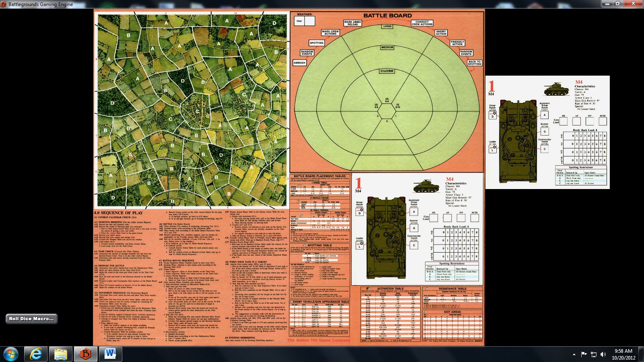This screenshot has width=644, height=362.
Task: Click The Avalon Hill Game Company text
Action: 319,340
